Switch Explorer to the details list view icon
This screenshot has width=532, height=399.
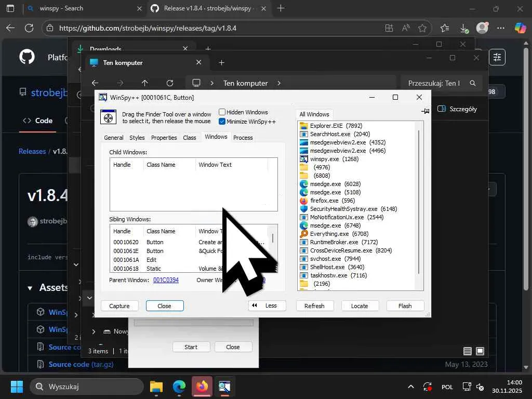click(x=467, y=351)
